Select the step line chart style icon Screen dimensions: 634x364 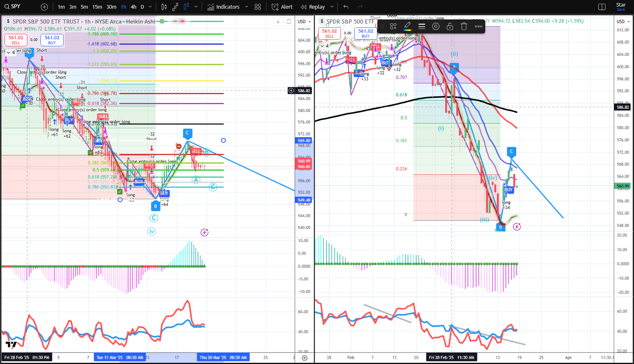tap(175, 7)
